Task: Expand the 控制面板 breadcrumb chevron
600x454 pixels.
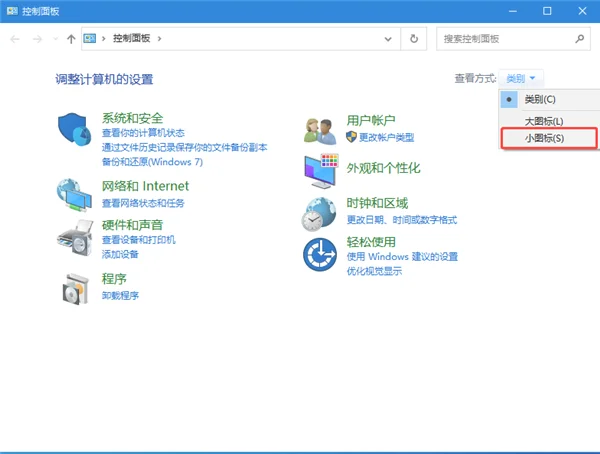Action: pyautogui.click(x=158, y=38)
